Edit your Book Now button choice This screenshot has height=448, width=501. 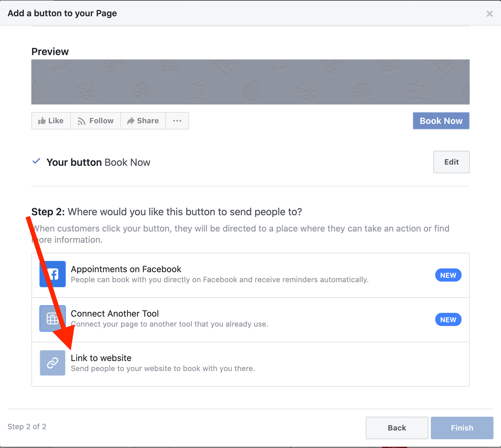click(451, 162)
